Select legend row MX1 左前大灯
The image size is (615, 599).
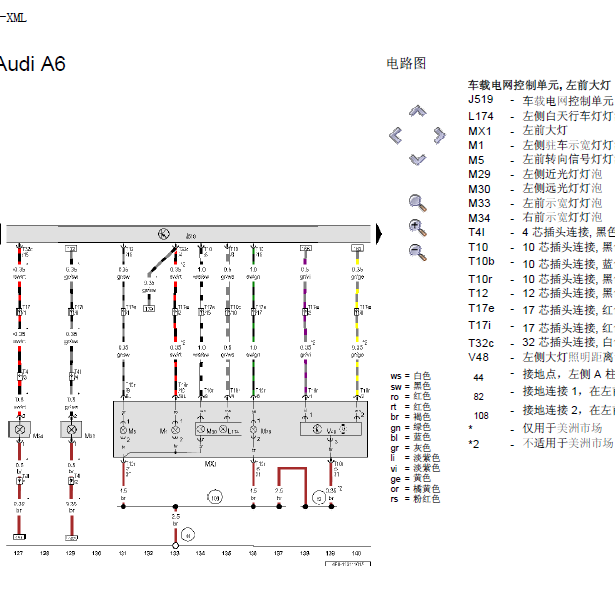518,131
